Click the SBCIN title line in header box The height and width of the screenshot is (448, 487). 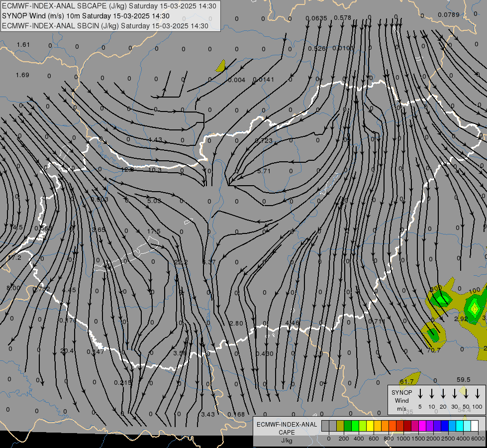(105, 26)
